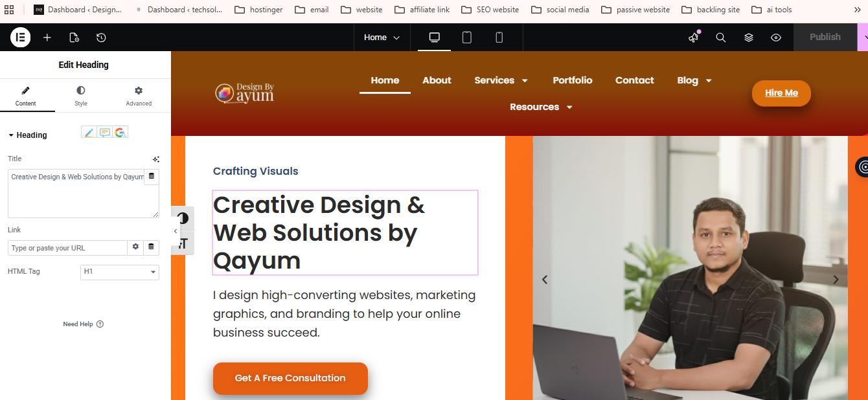Open revision history clock icon
This screenshot has width=868, height=400.
point(101,38)
